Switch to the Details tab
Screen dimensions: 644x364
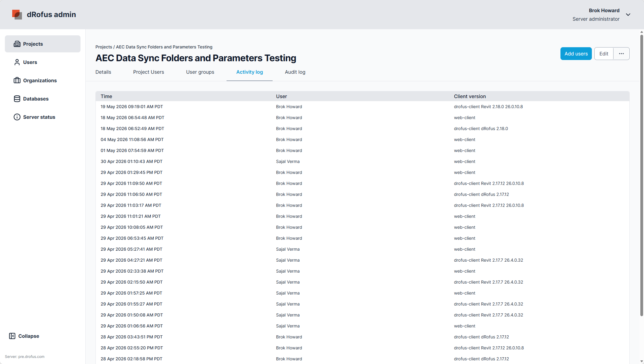[103, 72]
